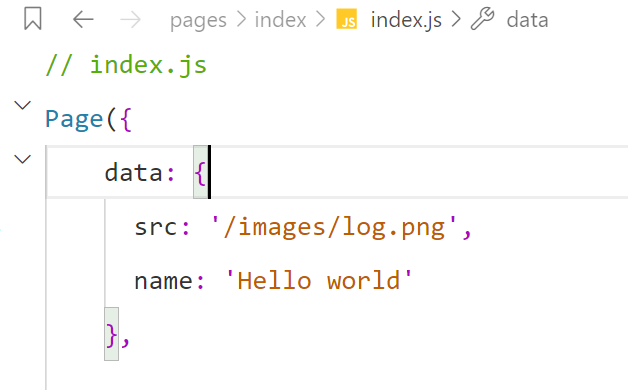Click the highlighted opening brace after data:
Image resolution: width=628 pixels, height=390 pixels.
click(201, 172)
